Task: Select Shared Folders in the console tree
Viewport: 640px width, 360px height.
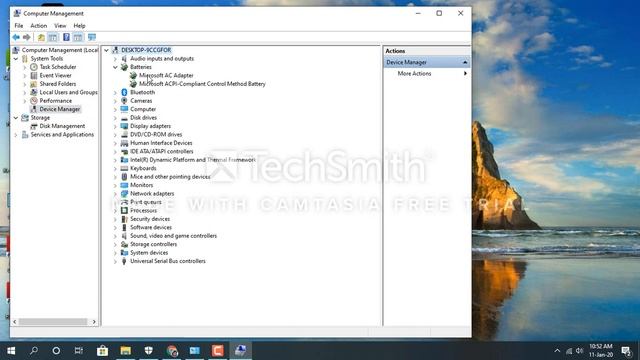Action: [58, 84]
